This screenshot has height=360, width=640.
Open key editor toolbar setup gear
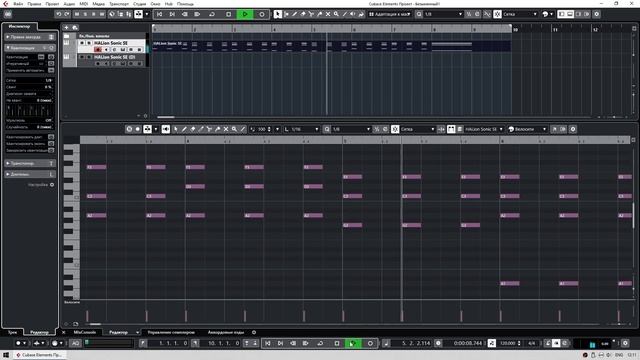[x=573, y=129]
